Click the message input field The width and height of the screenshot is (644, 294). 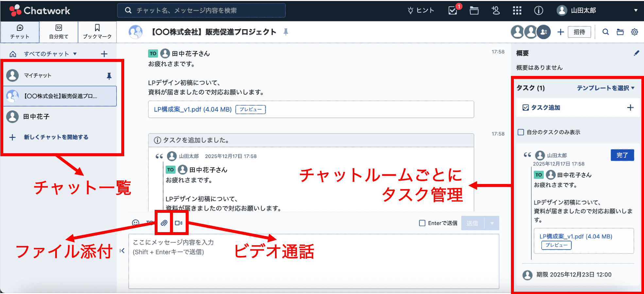314,261
